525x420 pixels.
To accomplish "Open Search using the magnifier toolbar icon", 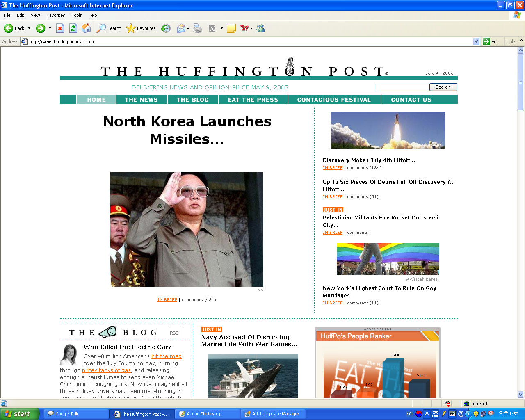I will [x=101, y=28].
